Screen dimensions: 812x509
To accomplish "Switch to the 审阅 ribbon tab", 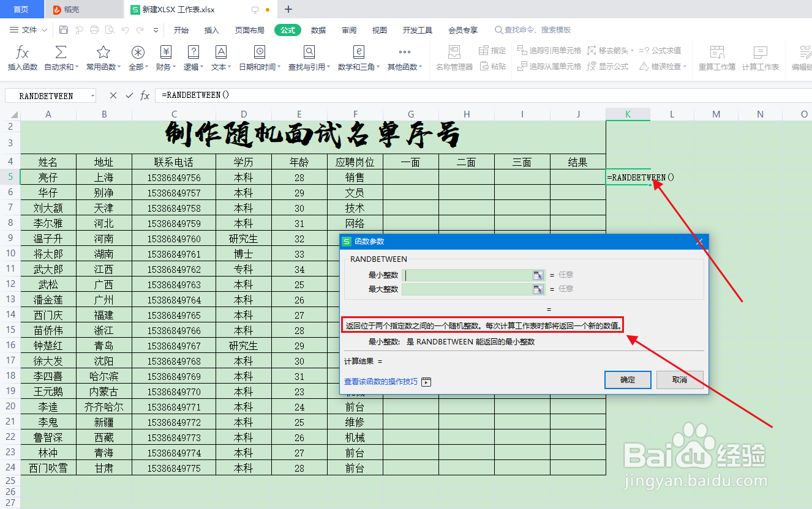I will [349, 30].
